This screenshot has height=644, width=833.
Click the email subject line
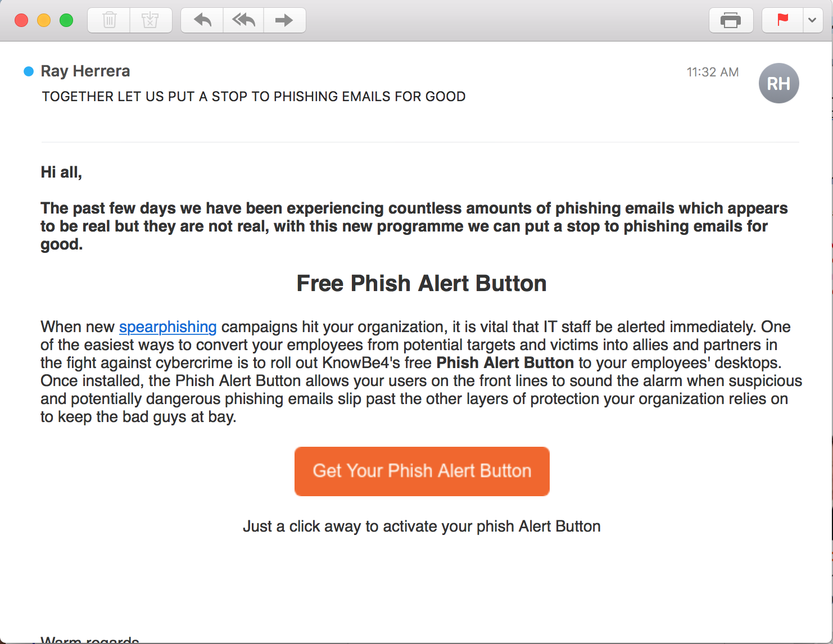coord(253,97)
